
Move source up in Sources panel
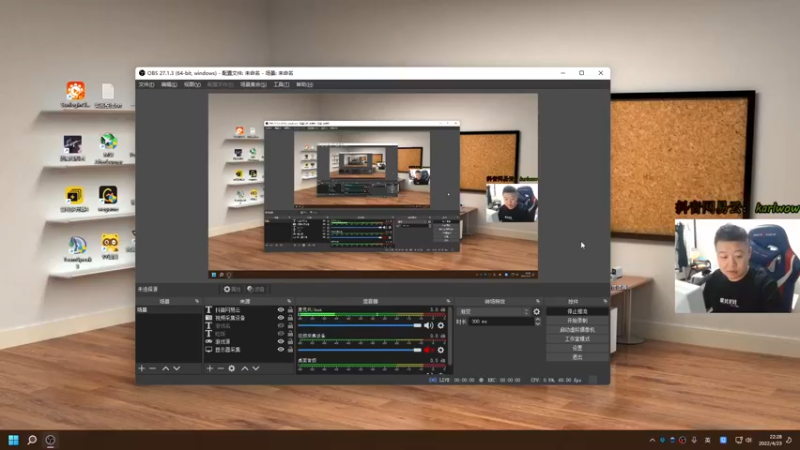(245, 368)
